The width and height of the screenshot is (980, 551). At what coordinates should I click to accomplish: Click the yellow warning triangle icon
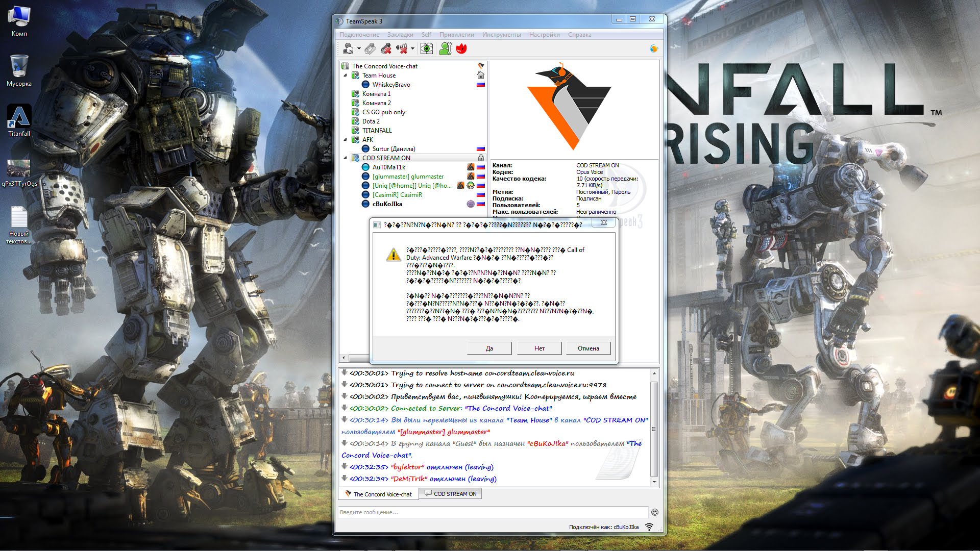pyautogui.click(x=394, y=255)
